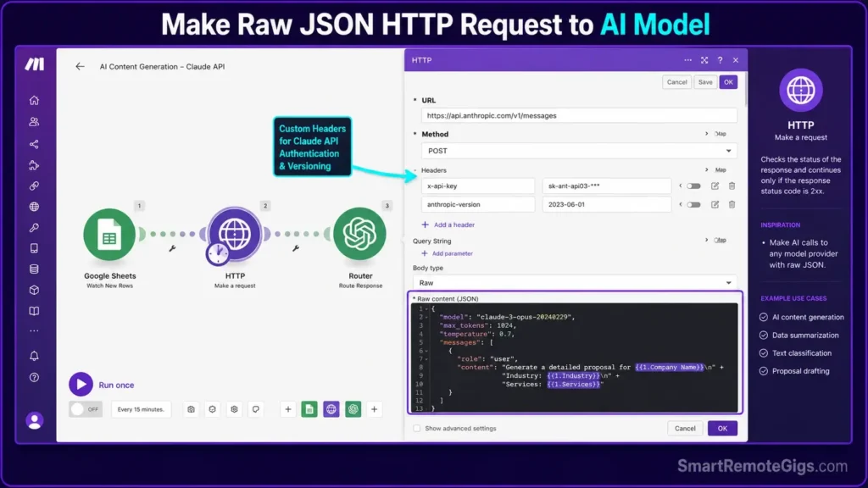
Task: Open the Templates puzzle icon in sidebar
Action: tap(34, 165)
